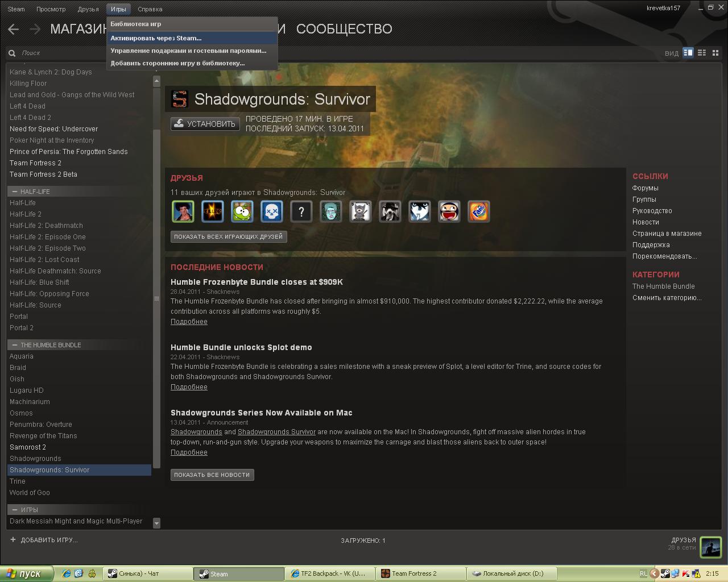
Task: Choose Добавить стороннюю игру в библиотеку
Action: coord(192,63)
